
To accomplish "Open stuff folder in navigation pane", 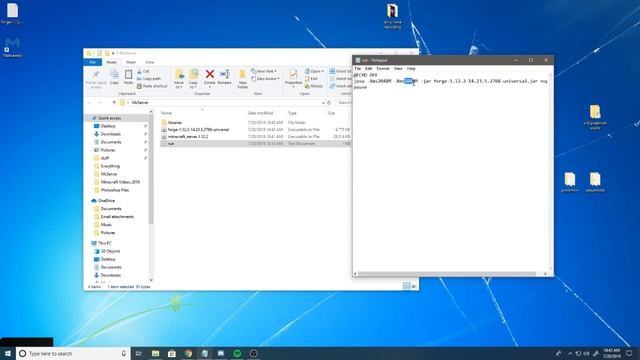I will [105, 158].
